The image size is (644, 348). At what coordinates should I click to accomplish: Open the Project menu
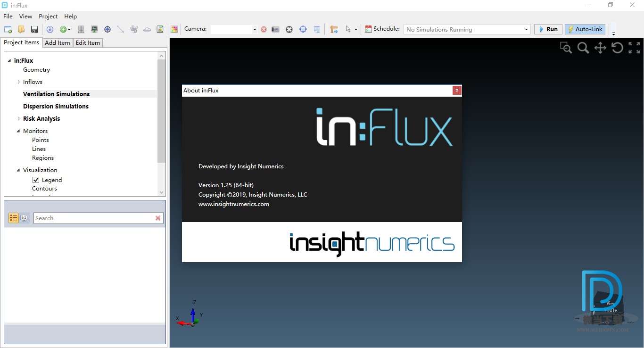click(48, 17)
